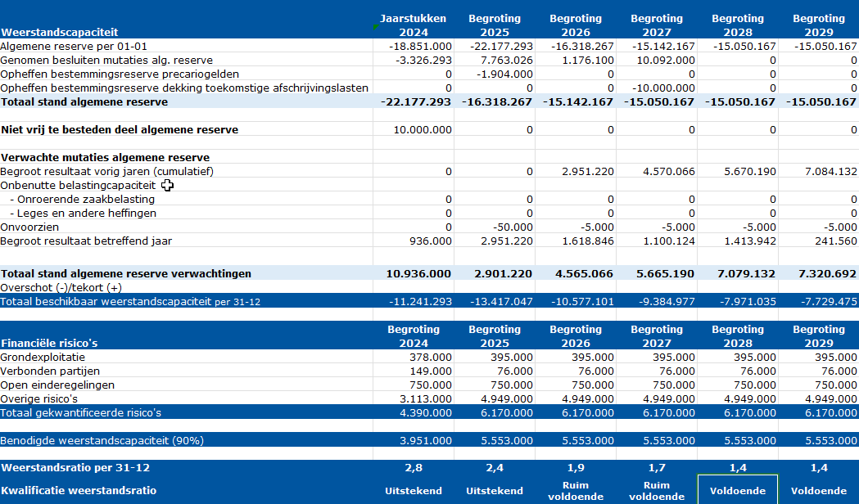The image size is (859, 504).
Task: Click Overschot (-)/tekort (+) label
Action: coord(61,287)
